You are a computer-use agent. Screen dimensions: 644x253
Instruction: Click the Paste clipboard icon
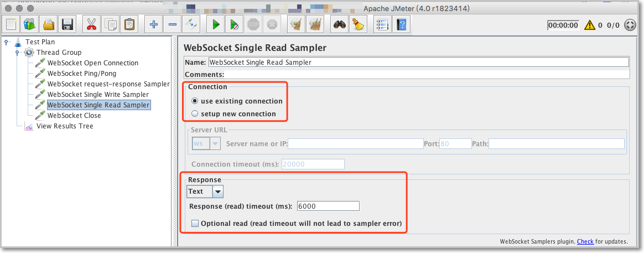pyautogui.click(x=129, y=25)
